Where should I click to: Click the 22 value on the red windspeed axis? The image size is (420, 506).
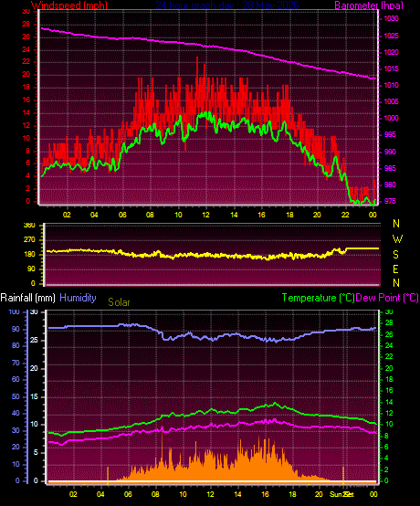click(26, 61)
